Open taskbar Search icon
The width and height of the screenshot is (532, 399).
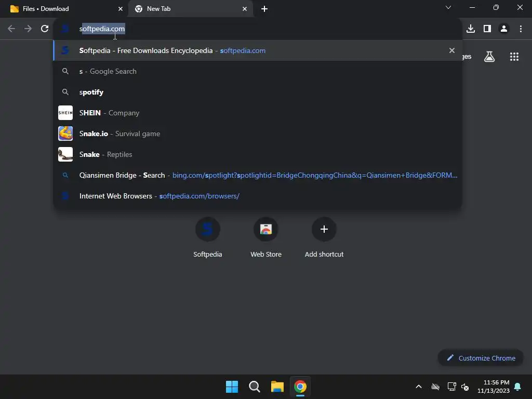click(x=254, y=387)
